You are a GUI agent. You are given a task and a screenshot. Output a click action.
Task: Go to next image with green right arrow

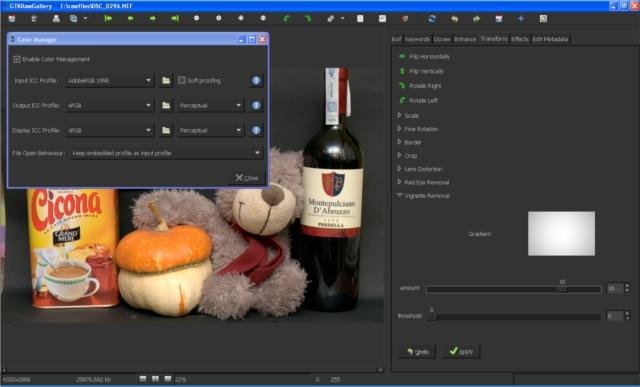153,19
